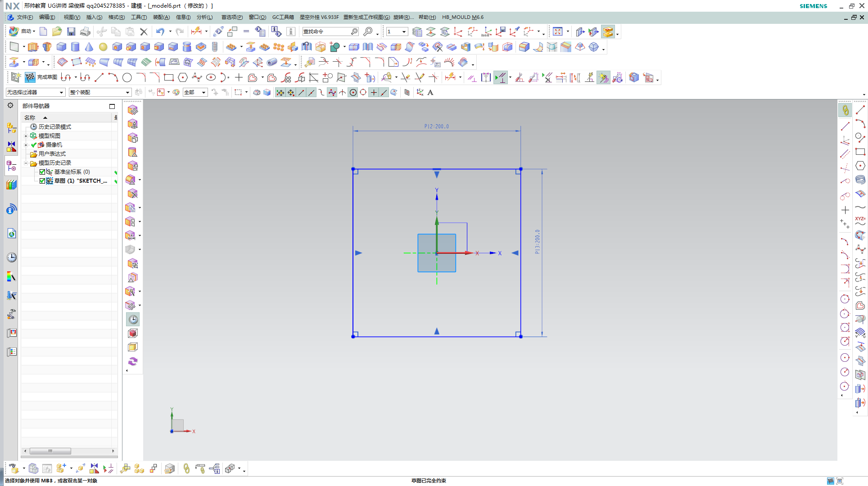Click the Undo icon

pyautogui.click(x=161, y=31)
